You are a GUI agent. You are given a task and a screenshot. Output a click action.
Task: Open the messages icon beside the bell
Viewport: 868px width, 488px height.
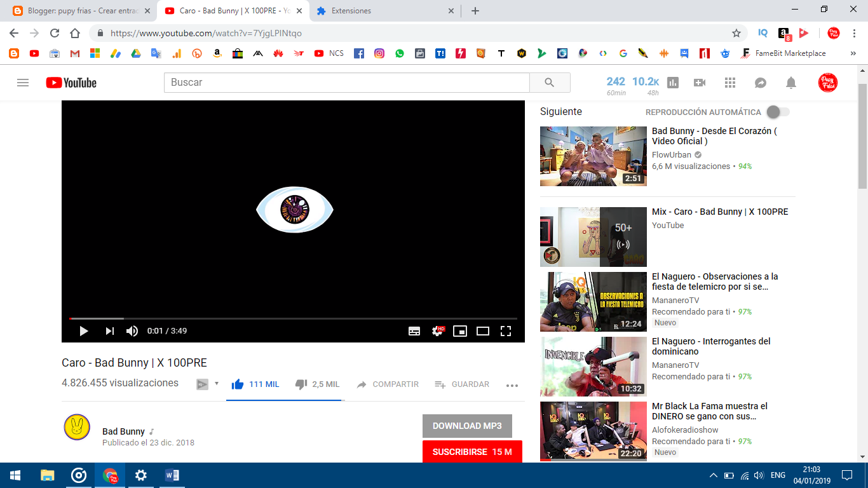click(761, 83)
